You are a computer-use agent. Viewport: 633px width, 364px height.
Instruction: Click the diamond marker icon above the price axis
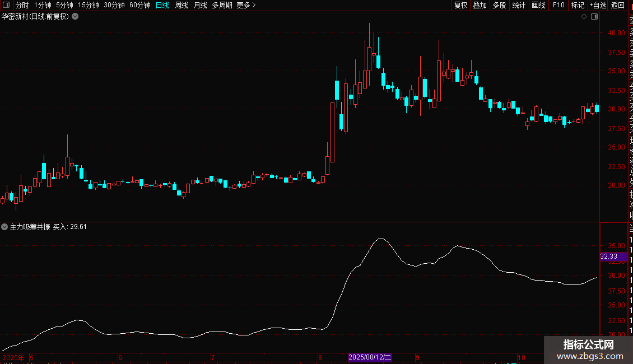[584, 17]
